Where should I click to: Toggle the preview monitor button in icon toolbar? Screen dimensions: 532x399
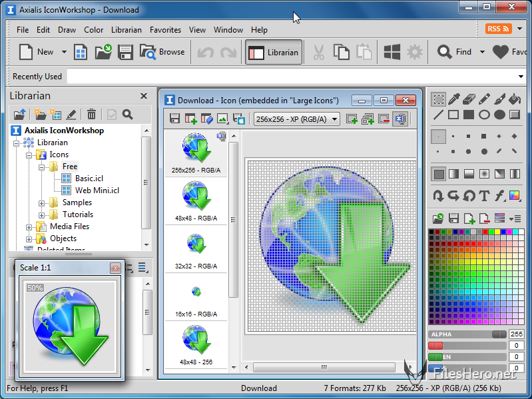(400, 119)
